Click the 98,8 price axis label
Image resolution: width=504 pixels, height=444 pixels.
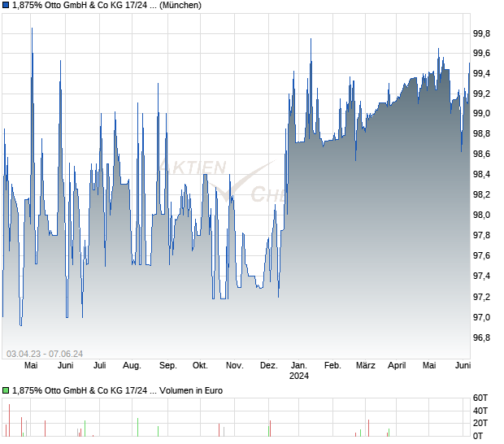coord(481,133)
